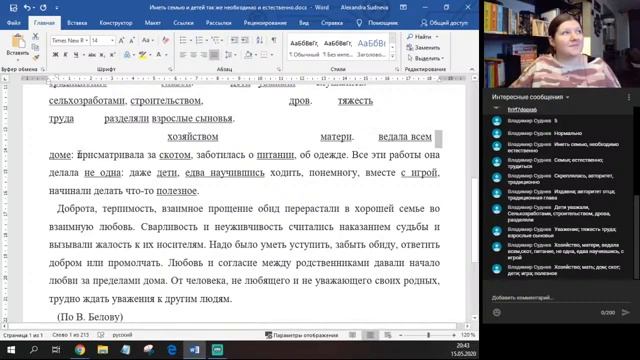Open File Explorer from the taskbar
Image resolution: width=640 pixels, height=360 pixels.
coord(102,350)
